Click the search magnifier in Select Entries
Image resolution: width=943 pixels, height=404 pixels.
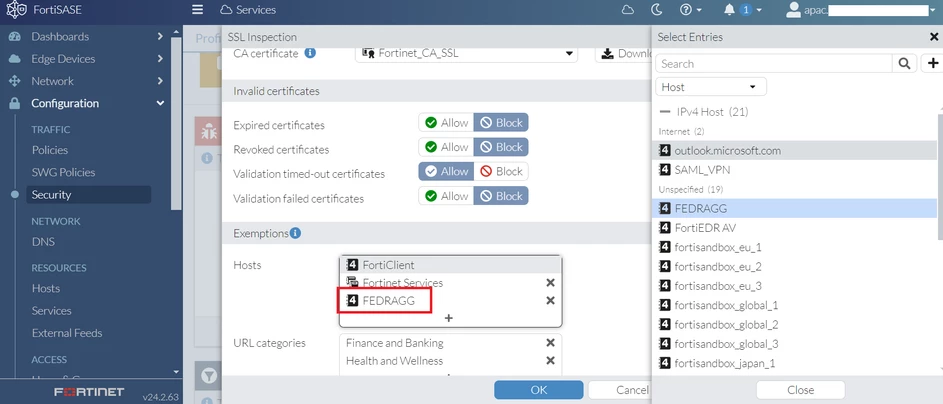click(x=904, y=64)
